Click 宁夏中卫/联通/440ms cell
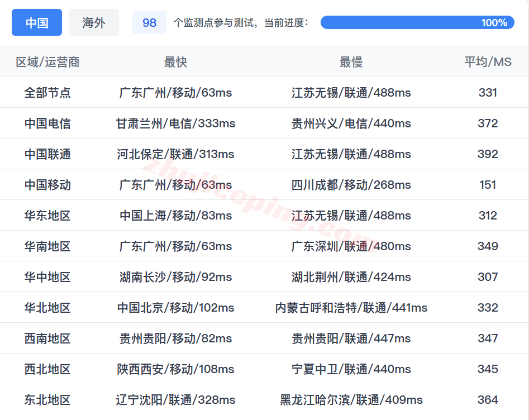 tap(351, 369)
